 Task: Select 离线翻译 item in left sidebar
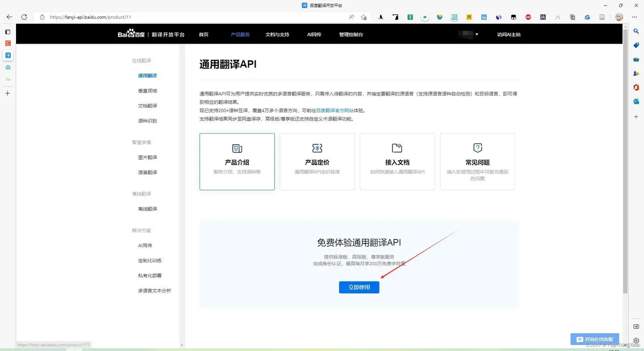tap(147, 209)
